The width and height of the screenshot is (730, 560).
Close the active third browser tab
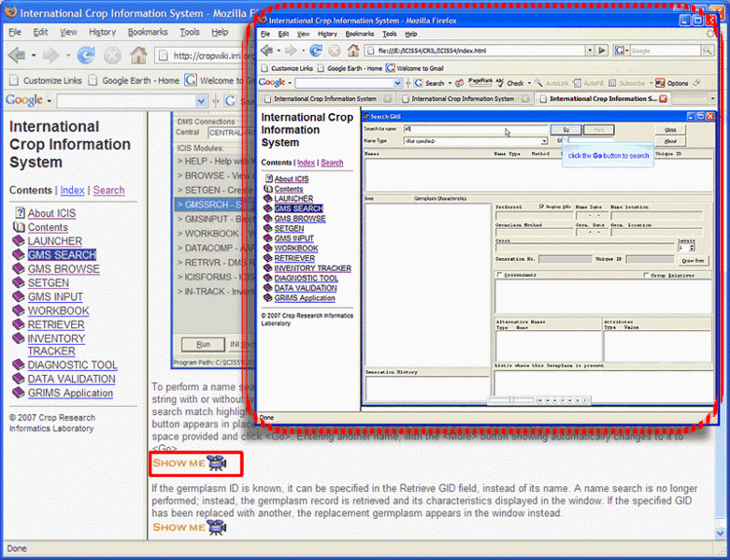(664, 99)
